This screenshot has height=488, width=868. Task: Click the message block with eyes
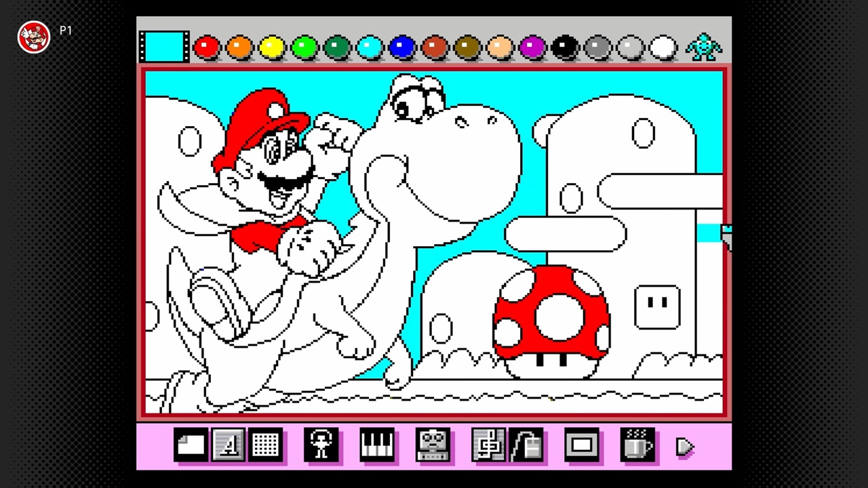tap(657, 307)
